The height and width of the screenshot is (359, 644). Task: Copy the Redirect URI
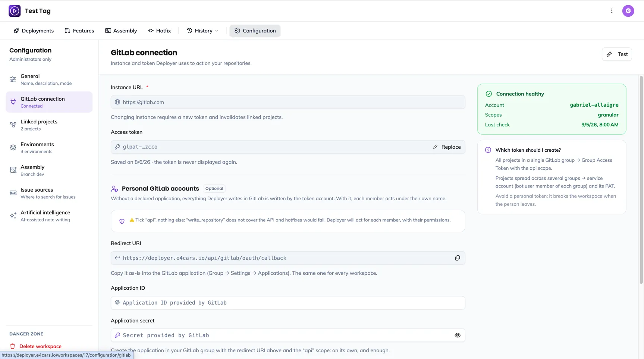(458, 258)
